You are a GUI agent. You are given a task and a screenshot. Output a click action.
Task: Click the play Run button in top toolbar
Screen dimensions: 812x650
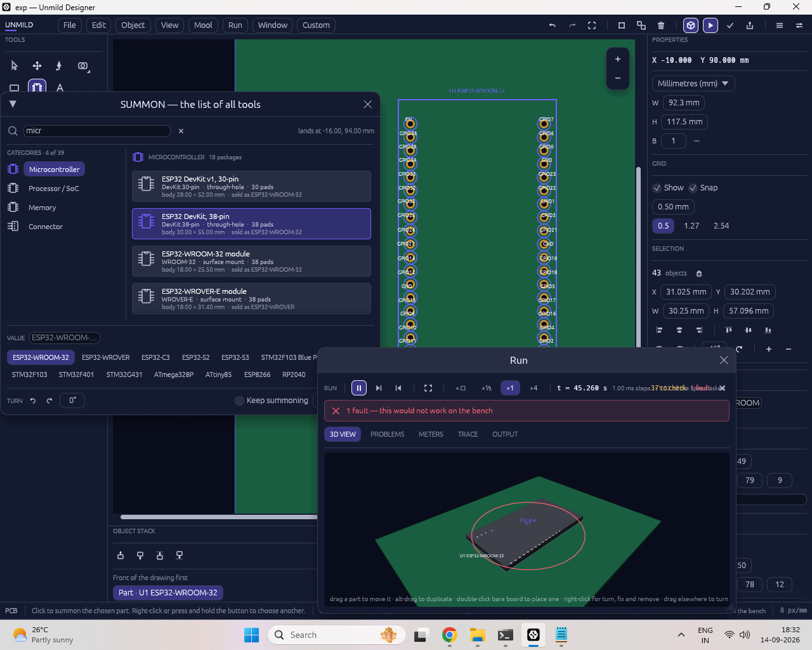pyautogui.click(x=710, y=25)
